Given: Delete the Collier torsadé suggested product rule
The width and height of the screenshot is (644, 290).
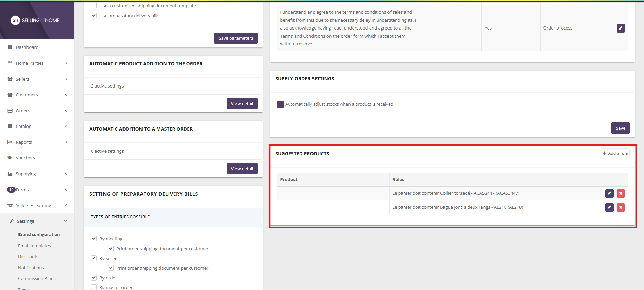Looking at the screenshot, I should [x=620, y=193].
